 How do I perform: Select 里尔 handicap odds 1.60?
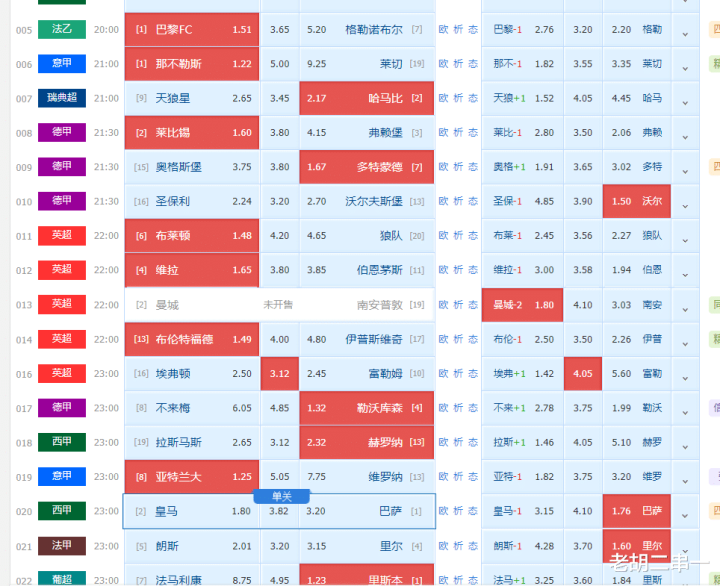[636, 546]
